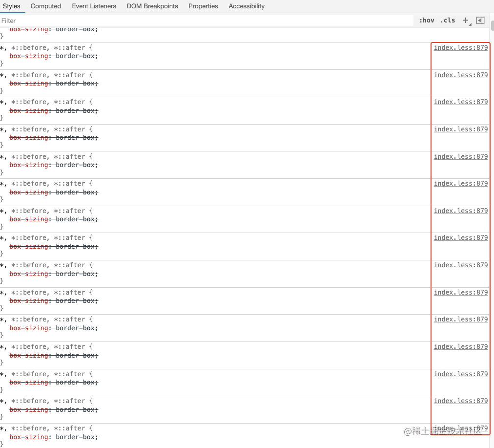The image size is (494, 448).
Task: Go to the Properties tab
Action: coord(203,6)
